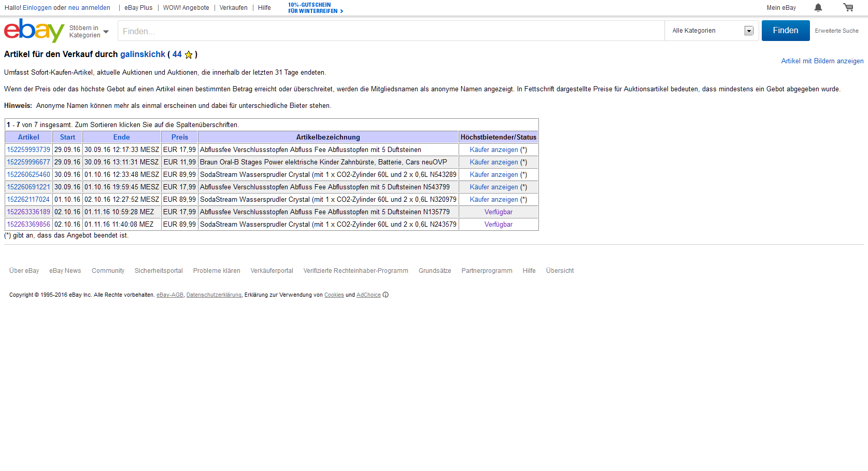Click the eBay logo
Image resolution: width=868 pixels, height=471 pixels.
[x=34, y=31]
